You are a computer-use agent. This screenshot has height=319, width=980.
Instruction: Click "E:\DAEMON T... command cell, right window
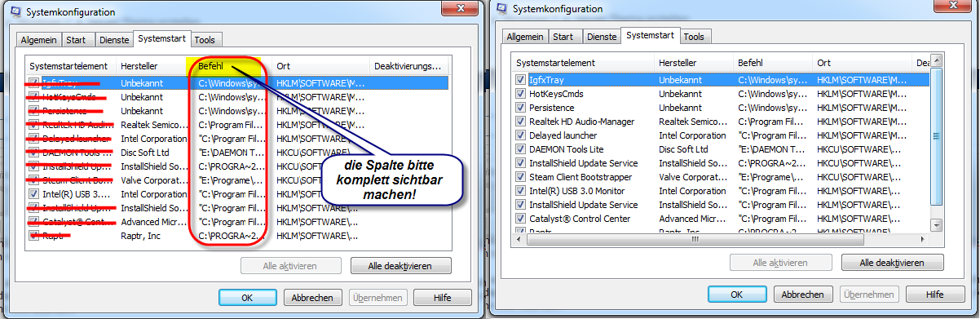772,149
